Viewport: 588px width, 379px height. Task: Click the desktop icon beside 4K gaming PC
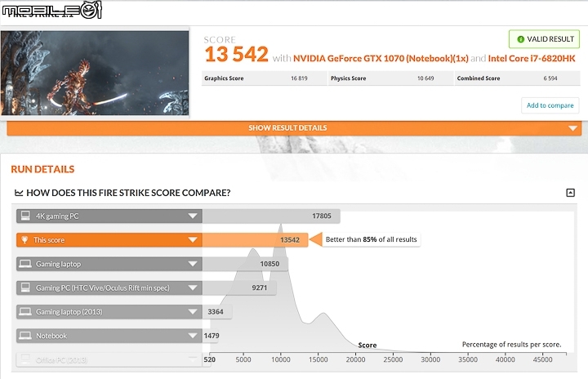tap(25, 216)
